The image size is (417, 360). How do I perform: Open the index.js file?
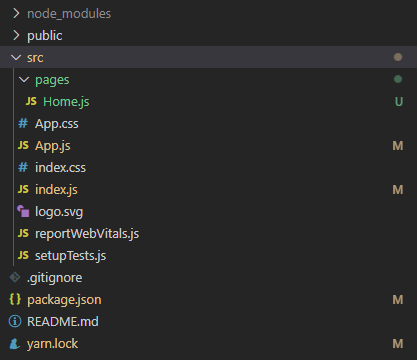coord(56,190)
